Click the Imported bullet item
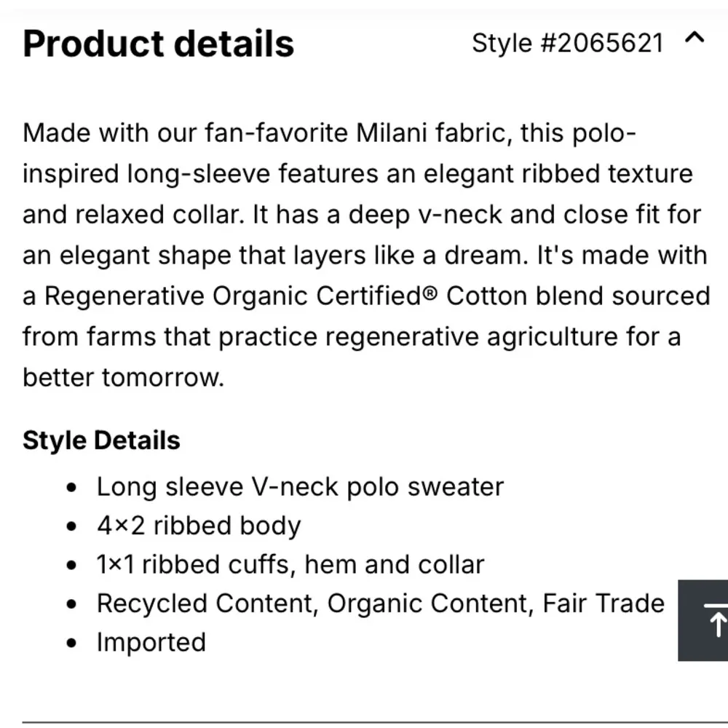Screen dimensions: 728x728 (x=151, y=642)
